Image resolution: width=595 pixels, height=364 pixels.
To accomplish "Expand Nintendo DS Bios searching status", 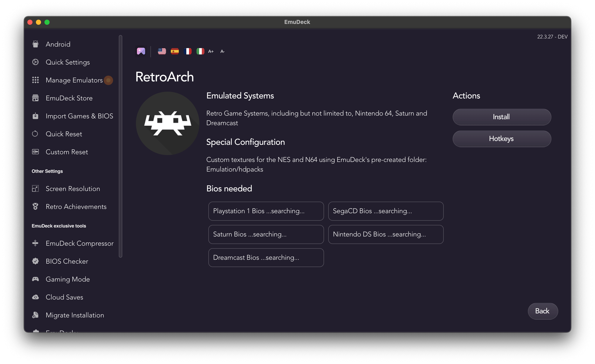I will coord(385,234).
